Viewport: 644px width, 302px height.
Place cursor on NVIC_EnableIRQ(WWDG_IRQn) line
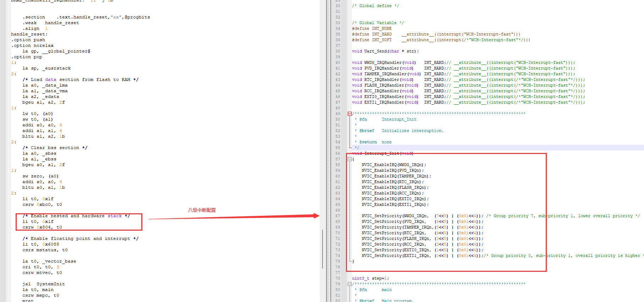393,165
